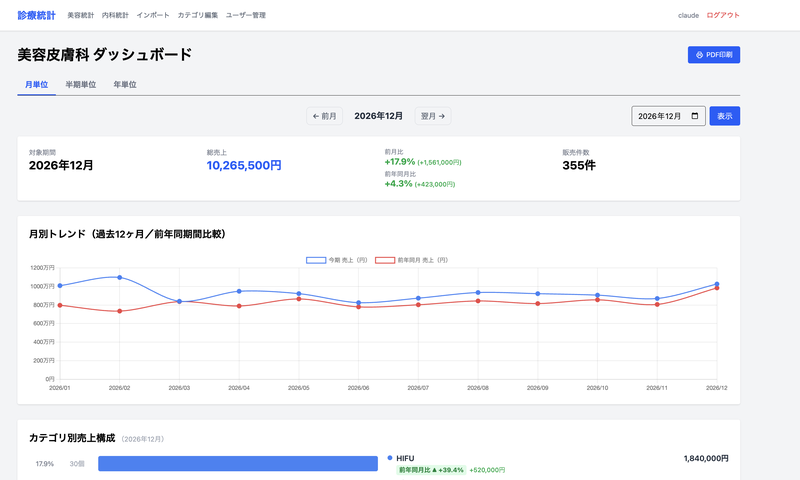Click the ログアウト link

click(722, 15)
